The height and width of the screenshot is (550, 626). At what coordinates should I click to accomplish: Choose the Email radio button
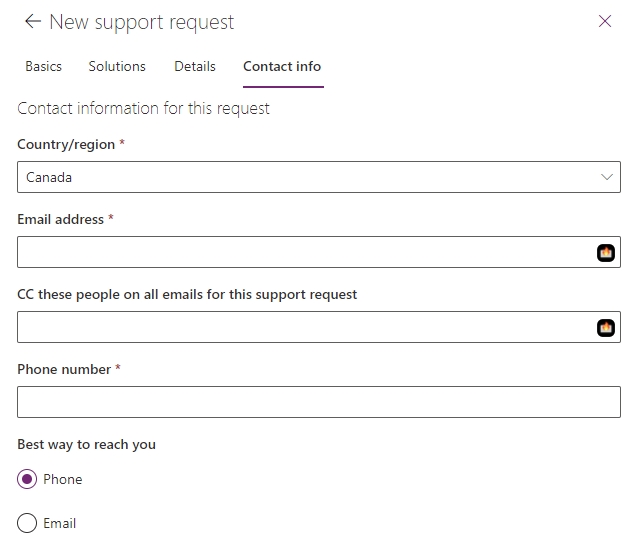27,523
